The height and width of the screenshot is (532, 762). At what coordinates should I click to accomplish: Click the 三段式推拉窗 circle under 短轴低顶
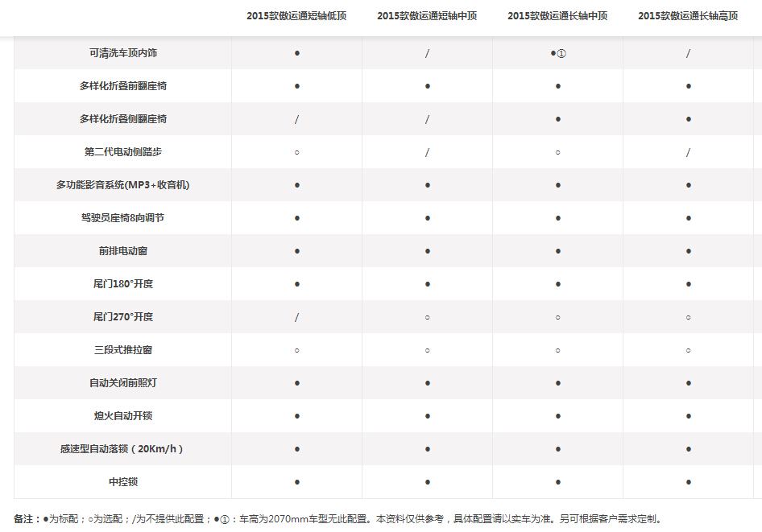click(297, 350)
